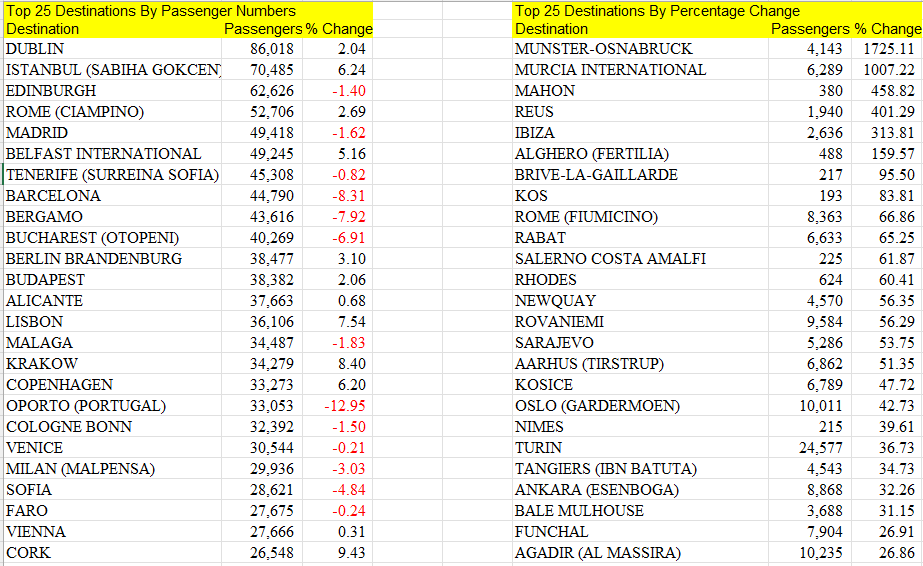
Task: Select ROME (FIUMICINO) cell
Action: (640, 217)
